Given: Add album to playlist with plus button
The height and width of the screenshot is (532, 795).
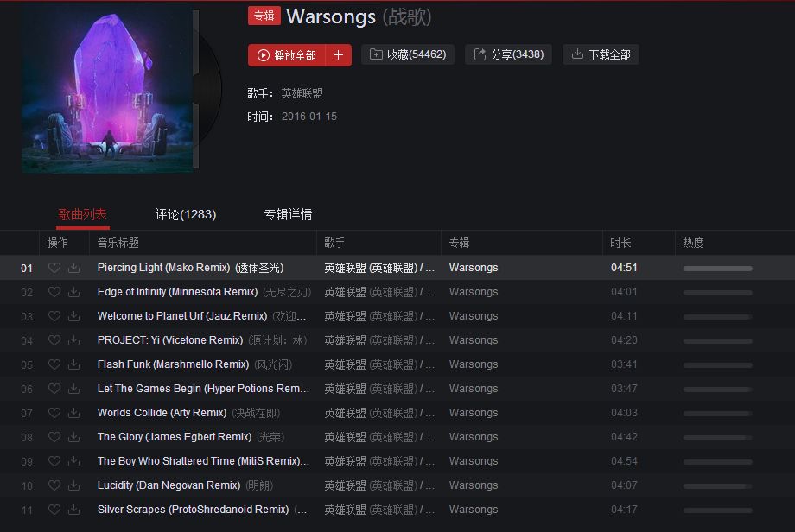Looking at the screenshot, I should (338, 54).
